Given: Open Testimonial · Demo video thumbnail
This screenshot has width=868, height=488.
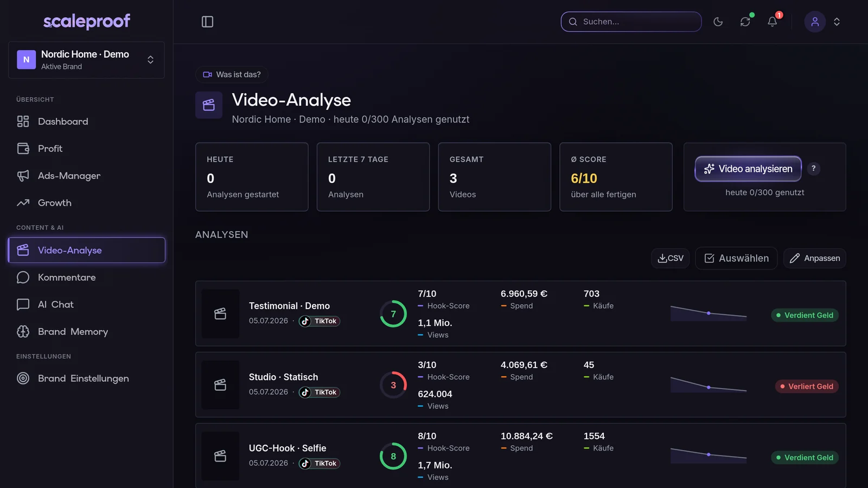Looking at the screenshot, I should pos(220,314).
